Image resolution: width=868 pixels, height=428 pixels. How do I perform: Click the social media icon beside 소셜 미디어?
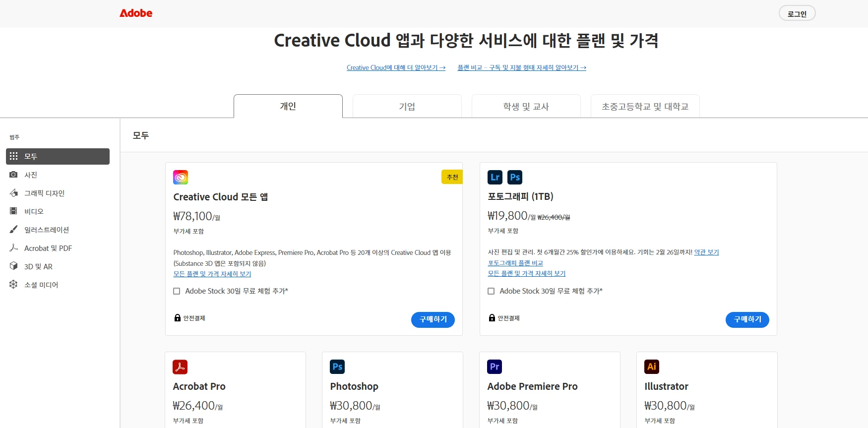[13, 285]
